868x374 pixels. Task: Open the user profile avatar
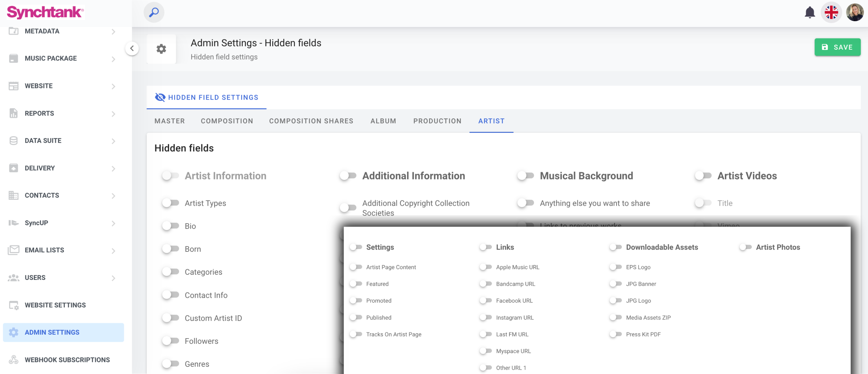pyautogui.click(x=854, y=12)
